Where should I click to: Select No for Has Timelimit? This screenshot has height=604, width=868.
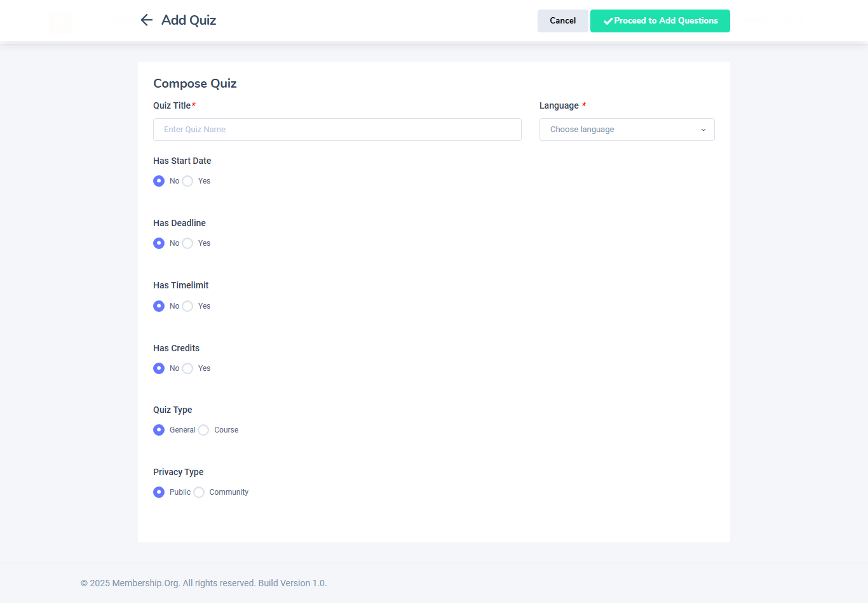coord(159,306)
